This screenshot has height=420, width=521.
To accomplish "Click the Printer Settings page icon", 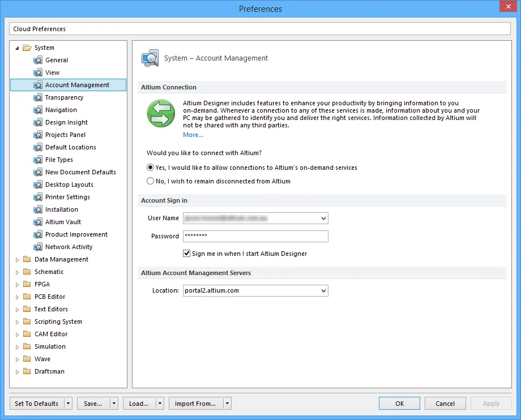I will 38,197.
